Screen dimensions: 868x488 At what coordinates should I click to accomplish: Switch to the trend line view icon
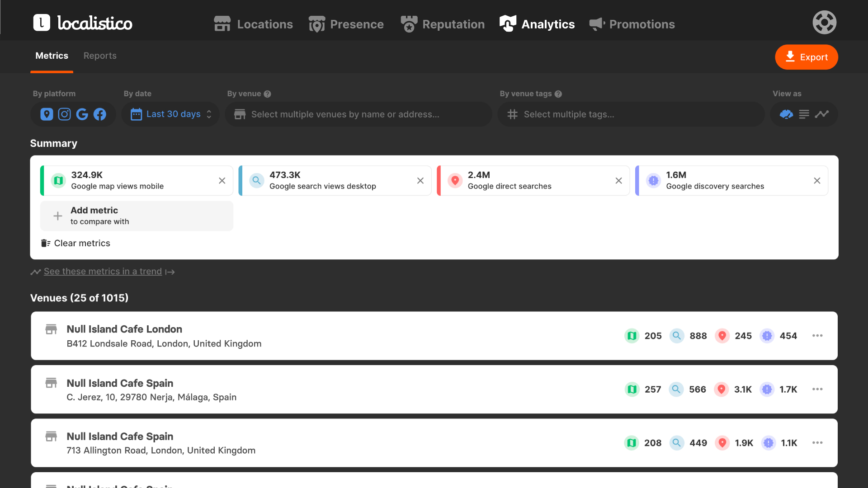pyautogui.click(x=821, y=114)
